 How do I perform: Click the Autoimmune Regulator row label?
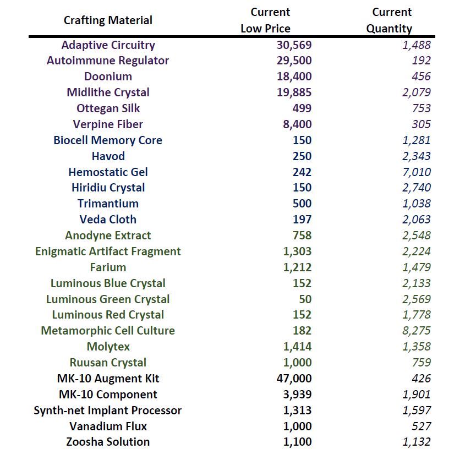tap(108, 61)
